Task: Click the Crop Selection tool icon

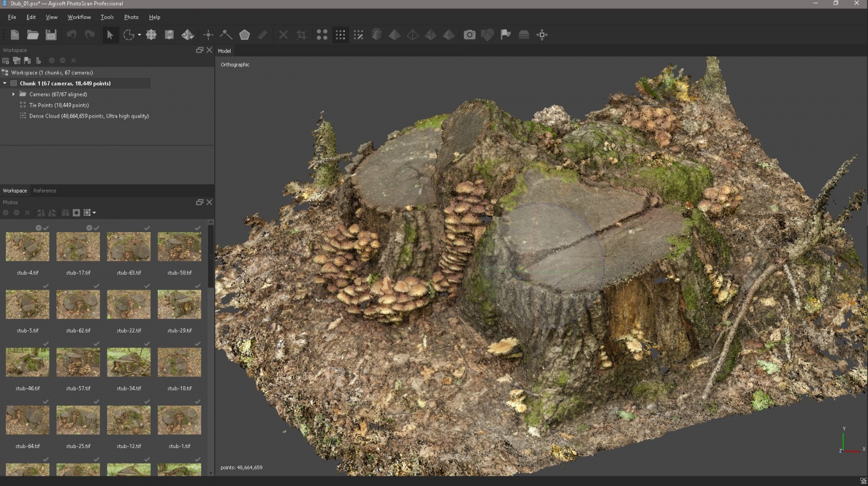Action: tap(302, 35)
